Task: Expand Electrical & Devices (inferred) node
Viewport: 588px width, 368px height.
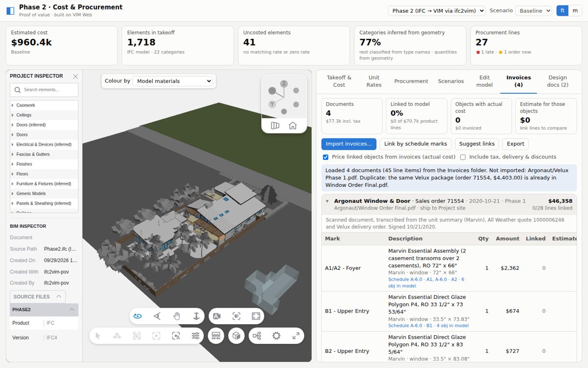Action: tap(13, 144)
